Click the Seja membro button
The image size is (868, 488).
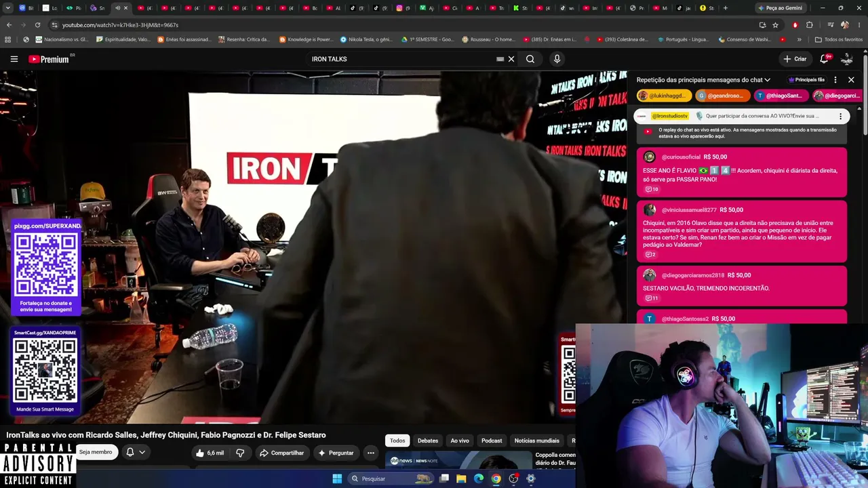pos(96,452)
